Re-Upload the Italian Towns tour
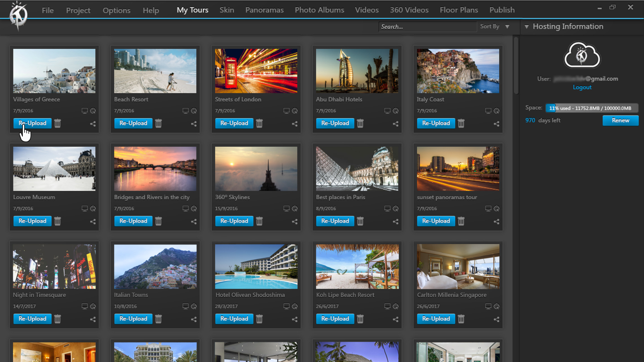This screenshot has width=644, height=362. point(133,319)
